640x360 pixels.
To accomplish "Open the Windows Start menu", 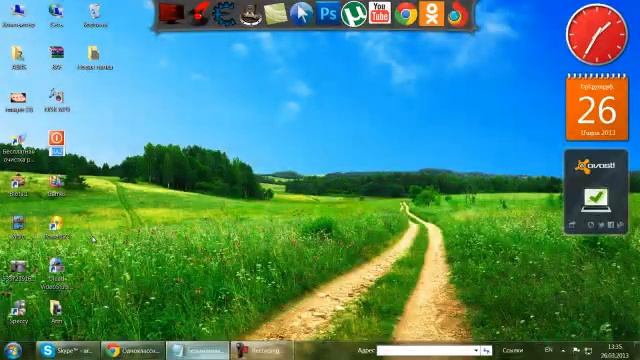I will pyautogui.click(x=13, y=351).
